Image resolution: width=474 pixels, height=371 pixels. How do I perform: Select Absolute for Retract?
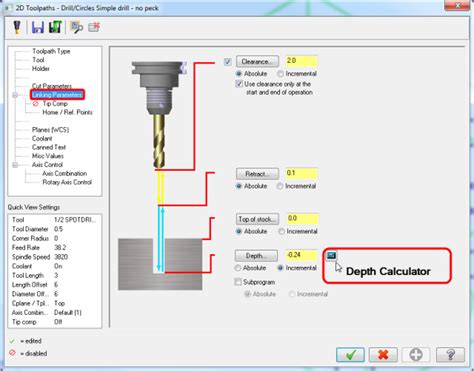[239, 186]
